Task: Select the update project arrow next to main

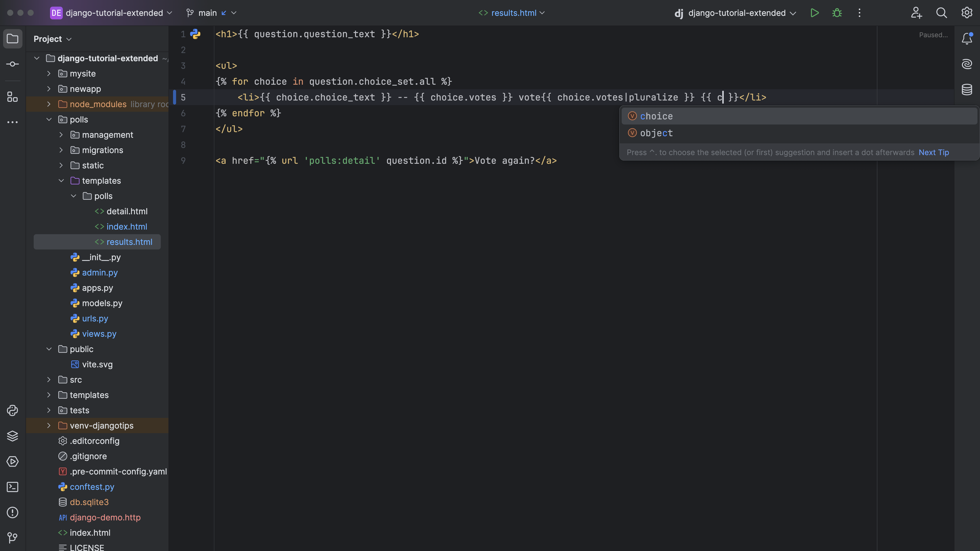Action: pos(224,13)
